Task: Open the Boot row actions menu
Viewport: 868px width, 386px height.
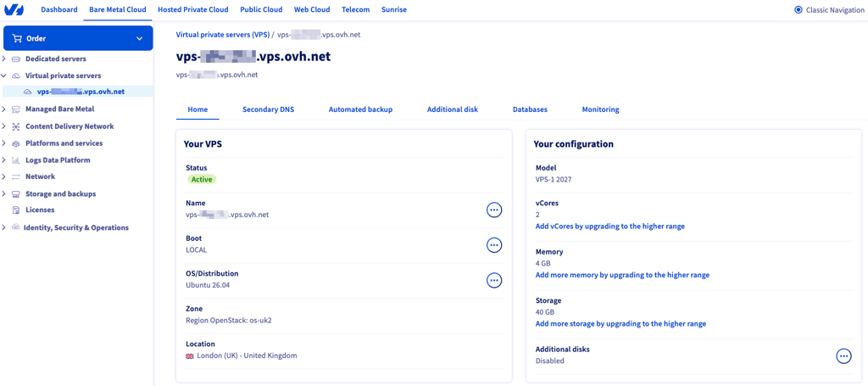Action: 494,245
